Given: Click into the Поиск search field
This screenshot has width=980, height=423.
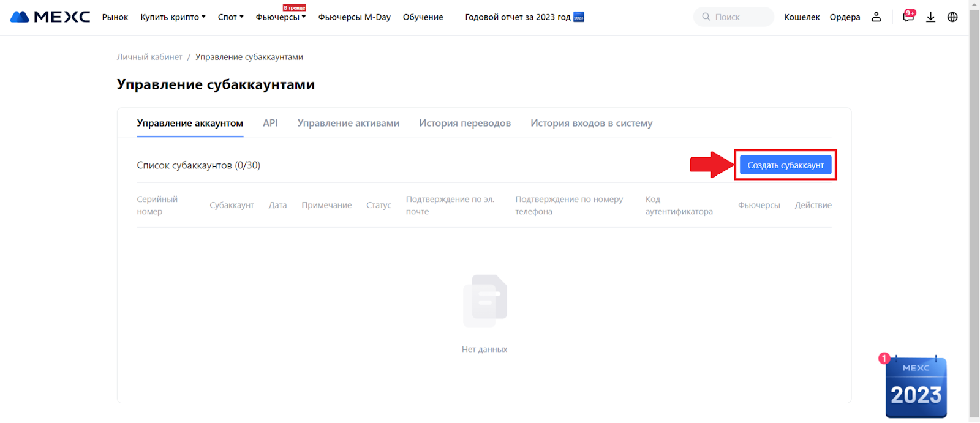Looking at the screenshot, I should point(734,17).
